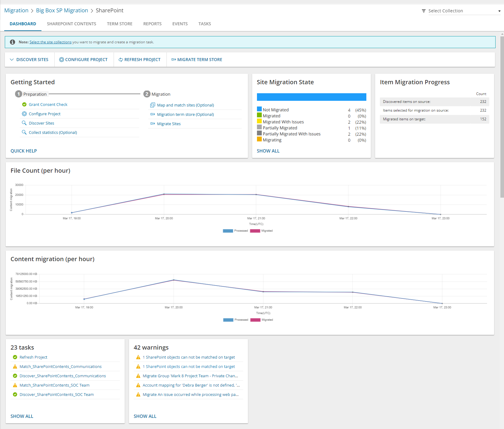Toggle Migrated legend in File Count chart

pyautogui.click(x=255, y=231)
